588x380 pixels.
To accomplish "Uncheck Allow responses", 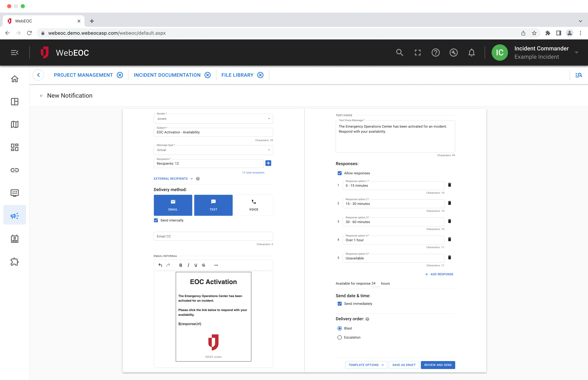I will click(x=340, y=173).
